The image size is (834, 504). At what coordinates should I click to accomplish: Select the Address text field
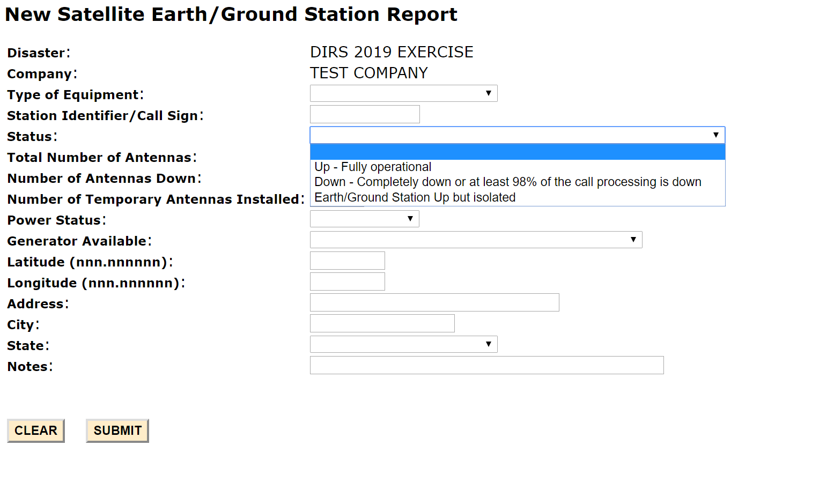(x=434, y=302)
